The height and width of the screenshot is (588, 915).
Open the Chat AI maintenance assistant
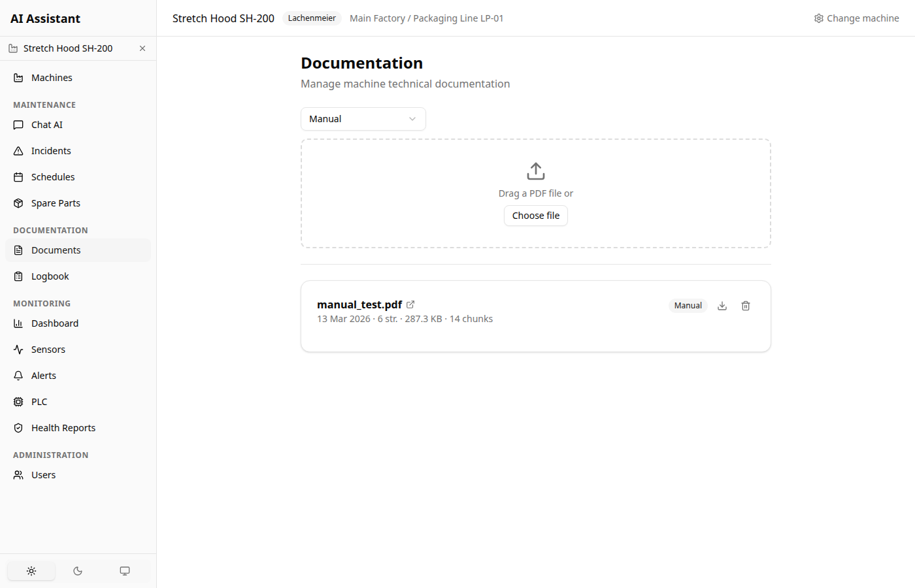46,124
